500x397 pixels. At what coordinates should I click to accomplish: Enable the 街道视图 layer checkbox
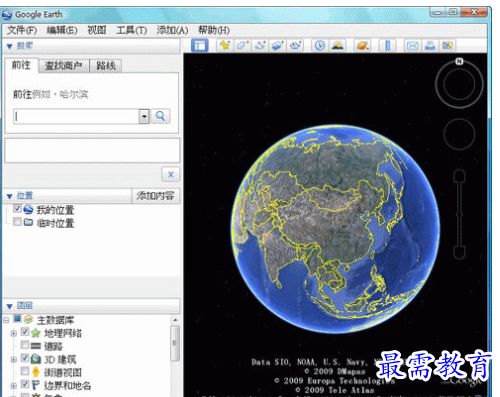(x=25, y=371)
